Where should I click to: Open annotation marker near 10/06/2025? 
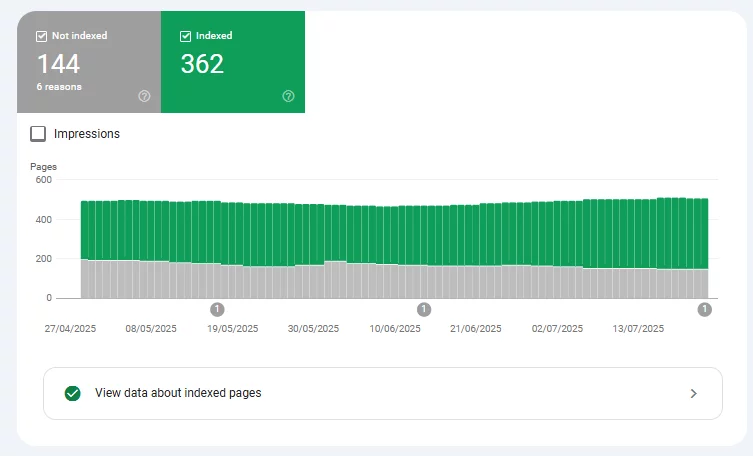(x=424, y=310)
